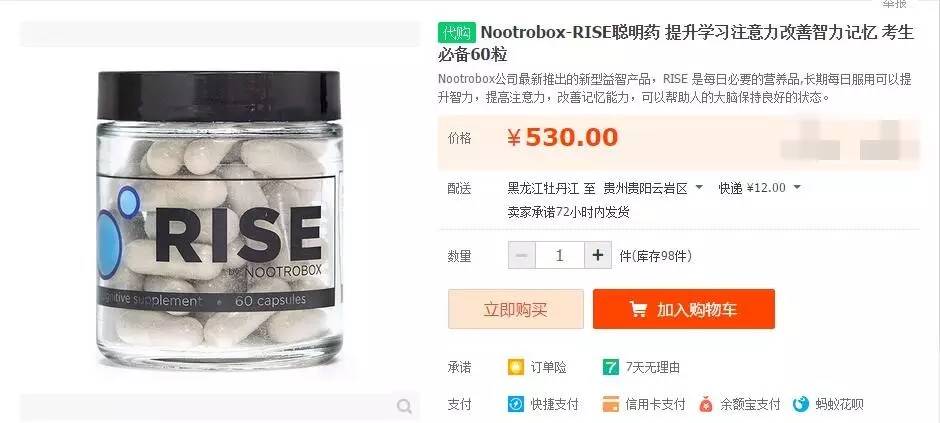Click the magnifier icon under product image

point(405,407)
